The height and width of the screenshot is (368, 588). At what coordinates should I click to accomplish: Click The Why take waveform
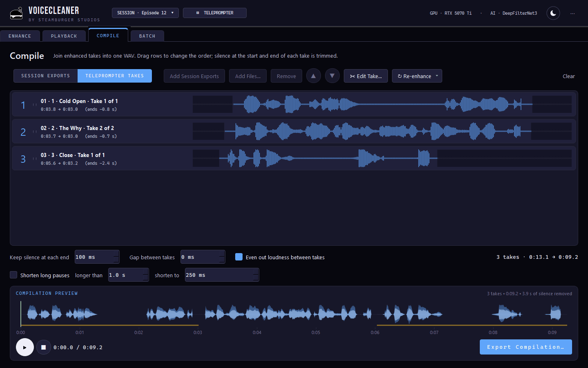tap(382, 131)
